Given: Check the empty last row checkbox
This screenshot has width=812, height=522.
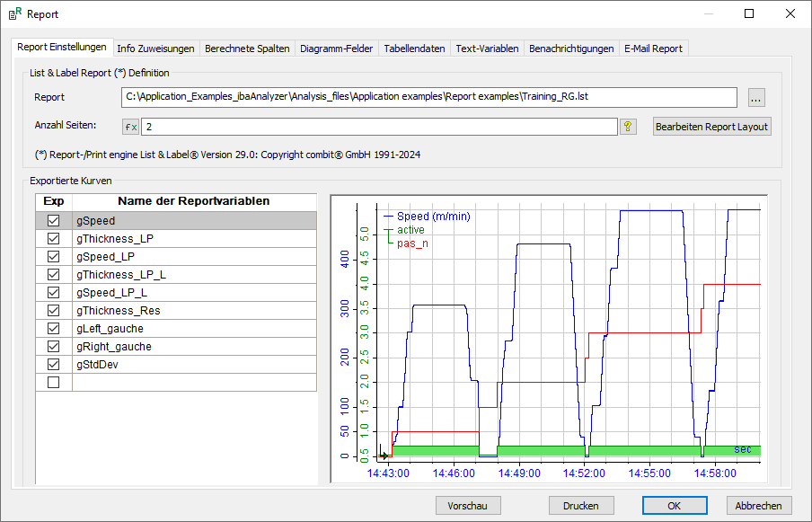Looking at the screenshot, I should [x=53, y=382].
